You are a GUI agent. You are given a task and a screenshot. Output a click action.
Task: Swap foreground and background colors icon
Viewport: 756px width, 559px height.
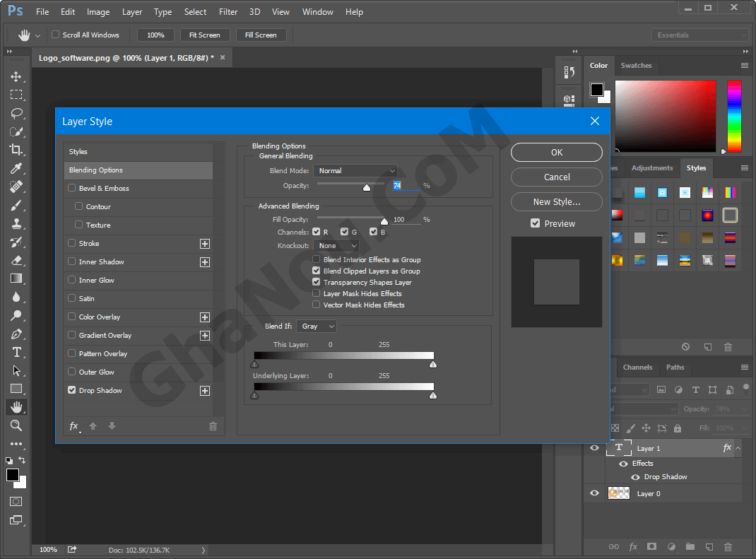tap(22, 460)
